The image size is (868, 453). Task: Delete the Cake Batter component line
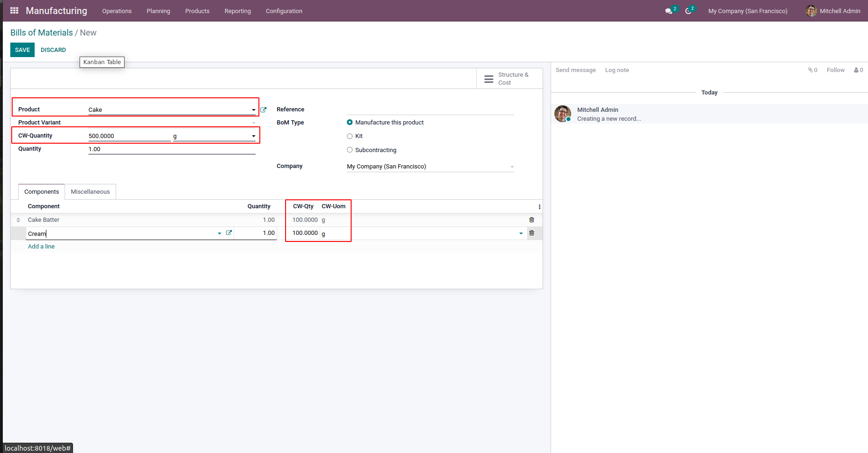point(531,220)
